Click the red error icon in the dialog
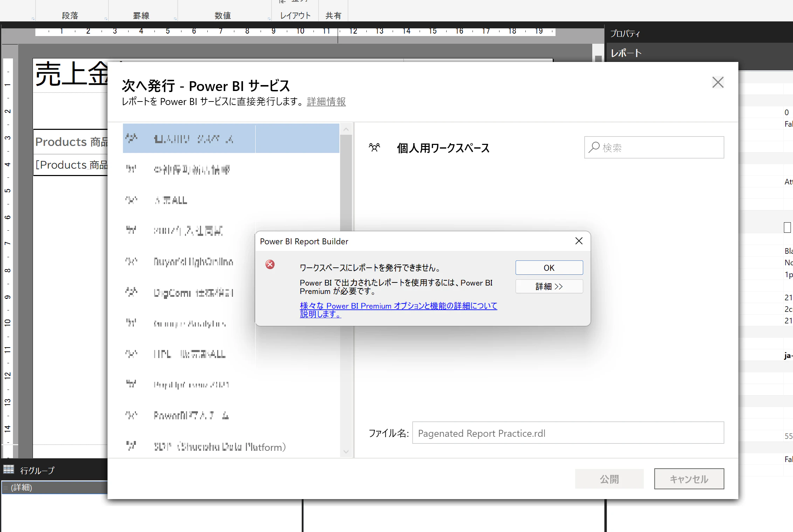The width and height of the screenshot is (793, 532). (x=270, y=264)
